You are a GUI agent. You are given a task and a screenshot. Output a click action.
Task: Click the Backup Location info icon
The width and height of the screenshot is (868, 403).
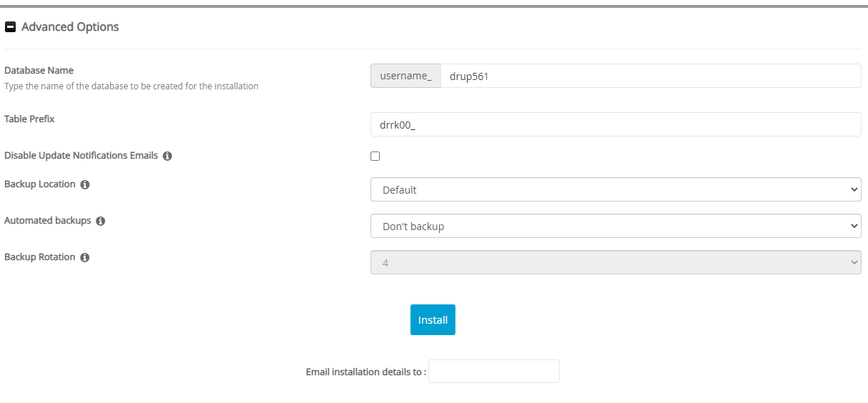click(85, 185)
